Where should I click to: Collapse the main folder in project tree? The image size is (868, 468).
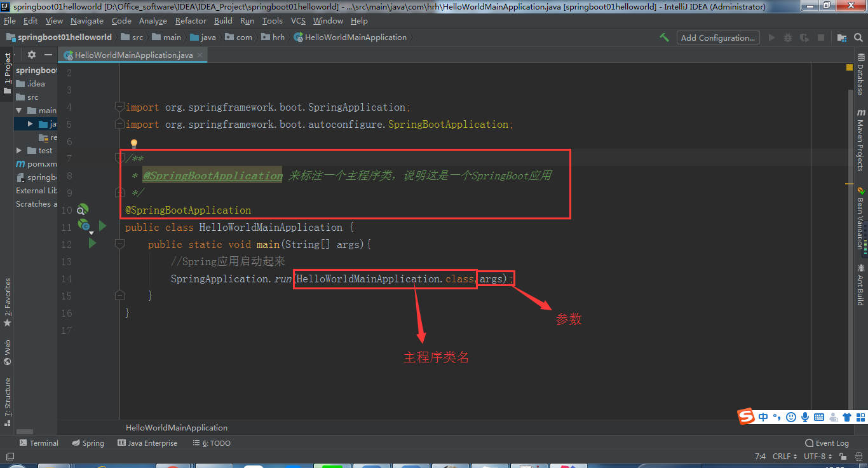pos(19,110)
